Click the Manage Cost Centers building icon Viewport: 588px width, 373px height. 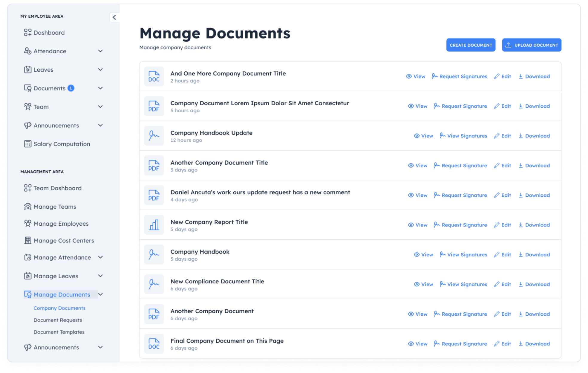(x=27, y=241)
